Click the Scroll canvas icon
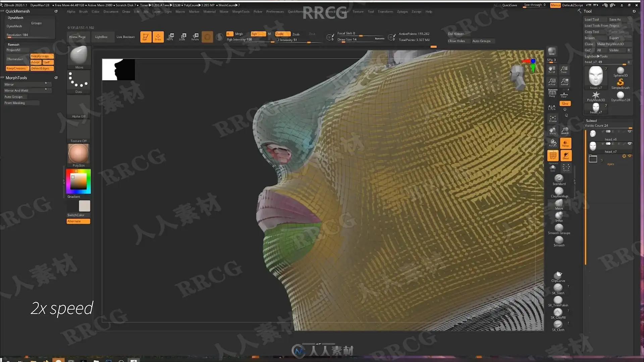 (x=552, y=69)
